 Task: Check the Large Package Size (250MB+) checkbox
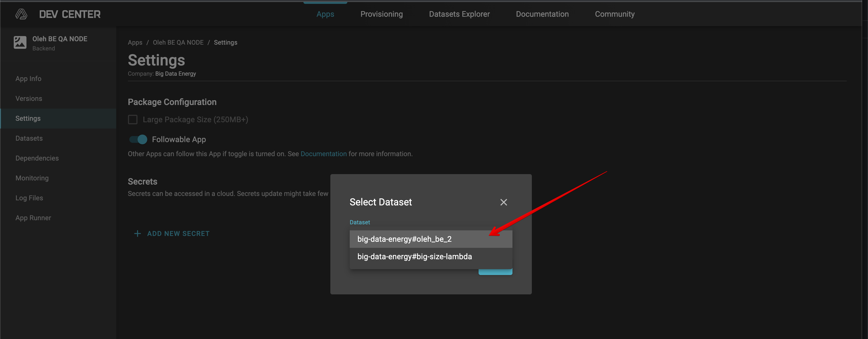click(133, 119)
